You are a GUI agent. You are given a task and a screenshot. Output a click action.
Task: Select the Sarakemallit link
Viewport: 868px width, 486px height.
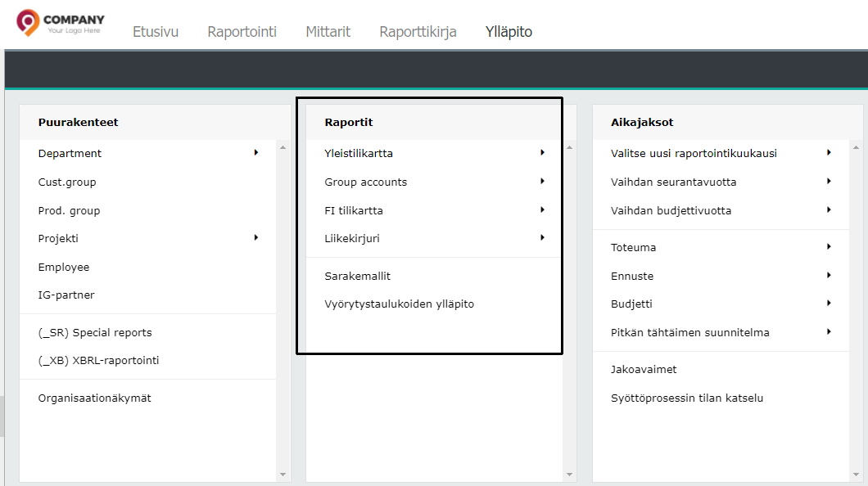pos(357,277)
